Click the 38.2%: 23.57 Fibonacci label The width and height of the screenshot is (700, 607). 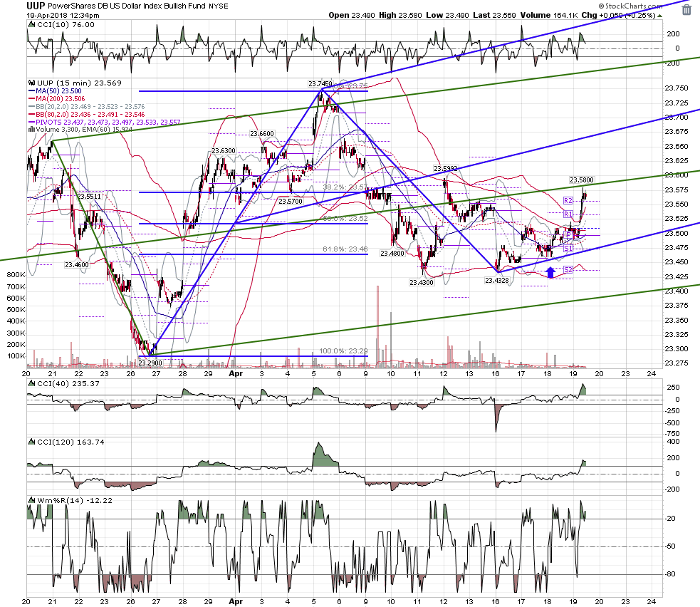tap(345, 187)
